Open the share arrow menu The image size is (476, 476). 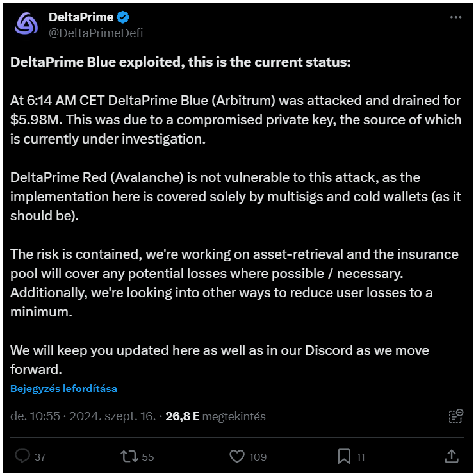click(x=451, y=456)
